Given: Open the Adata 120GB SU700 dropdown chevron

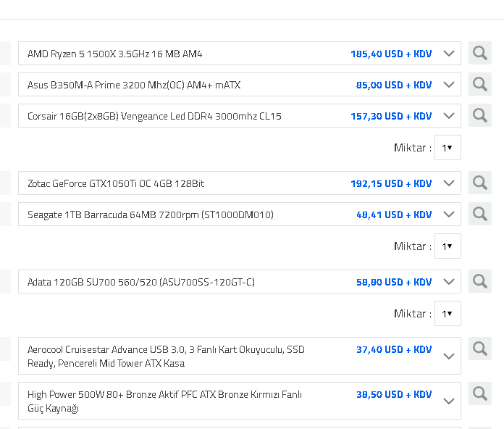Looking at the screenshot, I should 448,282.
